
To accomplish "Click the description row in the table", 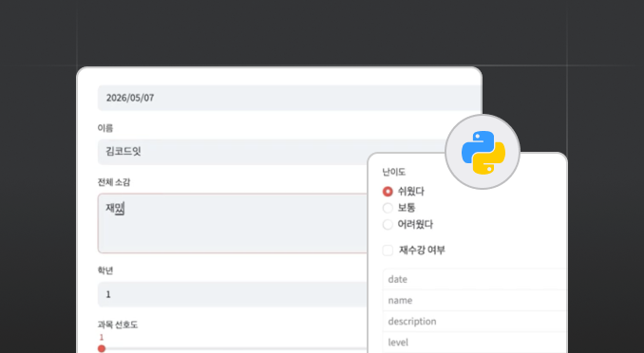I will tap(474, 322).
